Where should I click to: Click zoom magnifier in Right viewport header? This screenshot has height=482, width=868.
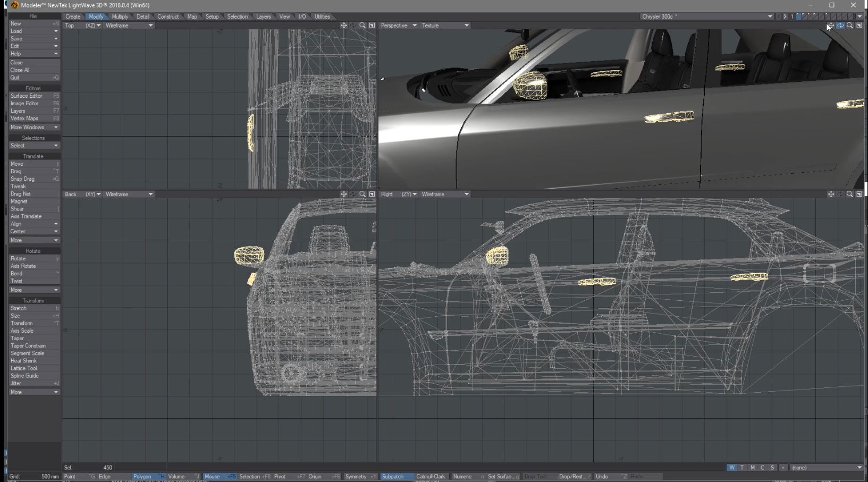coord(849,195)
